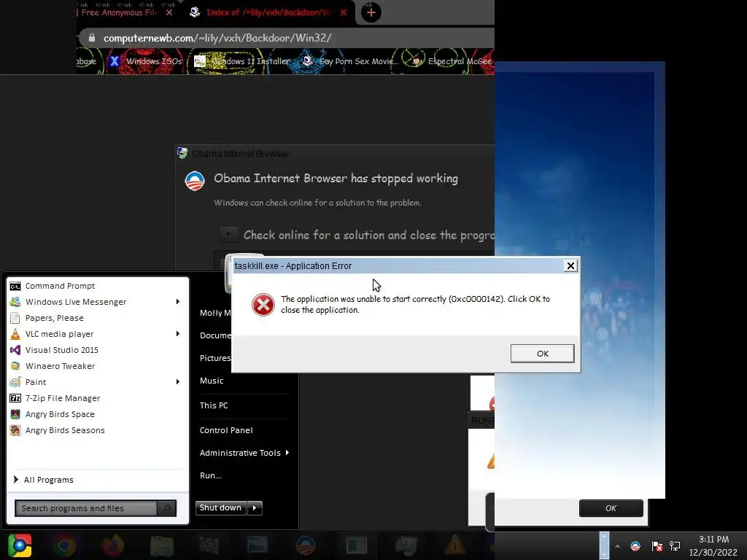
Task: Open the dimmed Chrome icon on the taskbar
Action: [x=64, y=545]
